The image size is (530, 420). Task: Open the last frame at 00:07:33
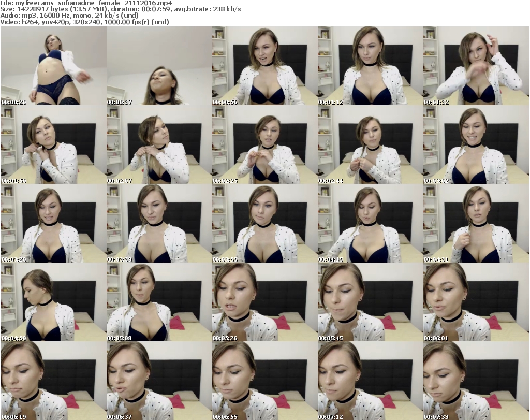(476, 381)
